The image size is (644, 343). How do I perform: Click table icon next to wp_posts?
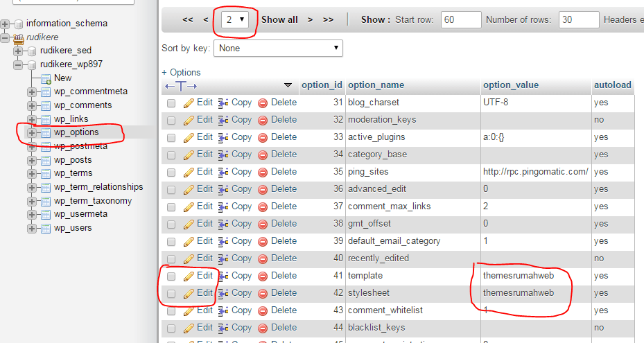(46, 160)
